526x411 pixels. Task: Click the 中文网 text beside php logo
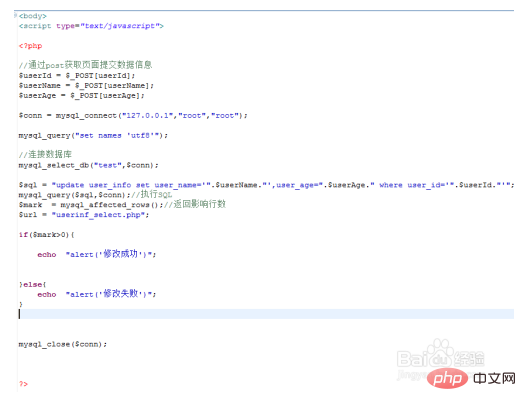coord(494,378)
